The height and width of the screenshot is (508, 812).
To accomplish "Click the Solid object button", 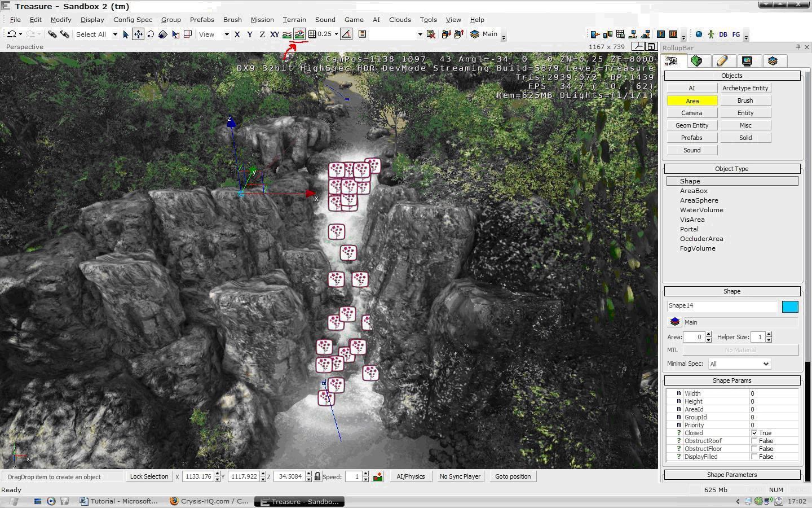I will (745, 138).
